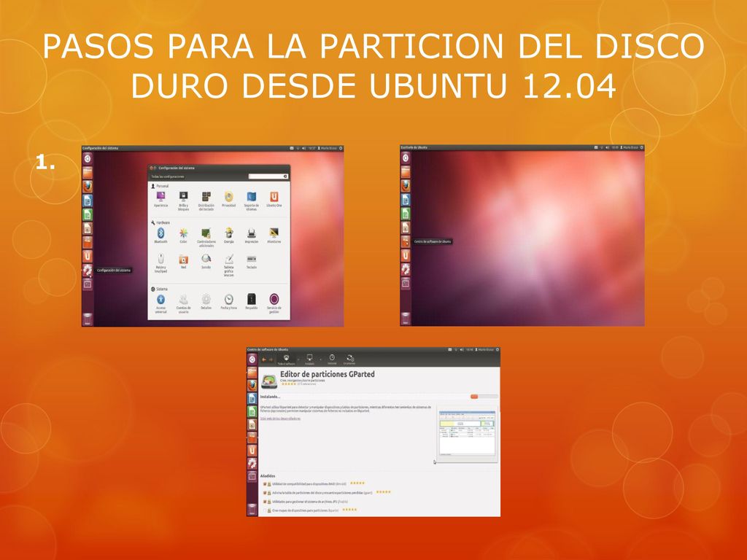Open the Respaldo backup settings icon
The height and width of the screenshot is (560, 747).
pyautogui.click(x=252, y=301)
